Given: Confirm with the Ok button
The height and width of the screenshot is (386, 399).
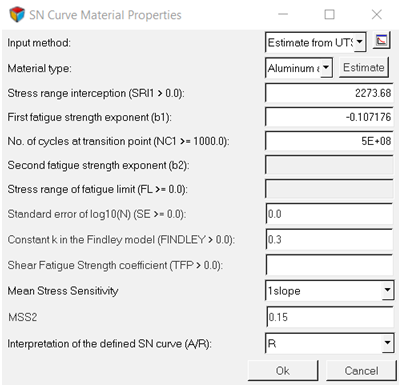Looking at the screenshot, I should pos(283,371).
